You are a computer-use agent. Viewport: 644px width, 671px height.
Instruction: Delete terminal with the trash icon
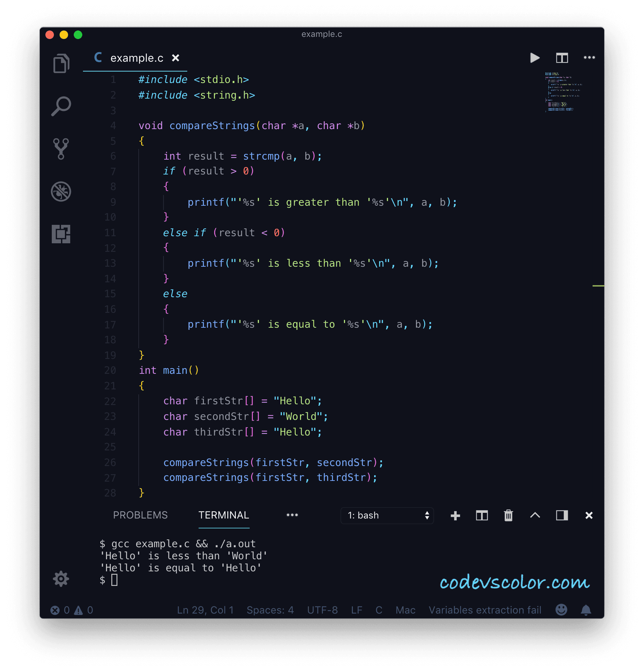tap(509, 515)
